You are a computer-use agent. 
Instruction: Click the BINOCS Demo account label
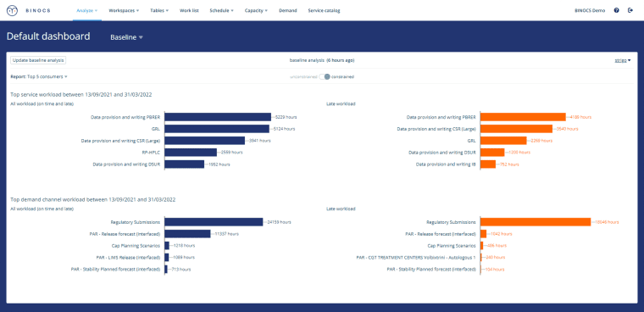tap(590, 11)
